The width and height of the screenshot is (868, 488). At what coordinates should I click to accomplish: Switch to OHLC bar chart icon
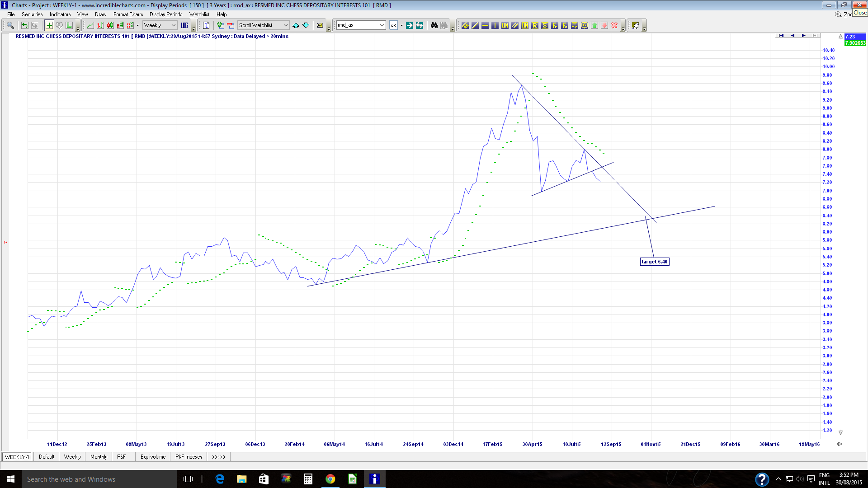100,25
